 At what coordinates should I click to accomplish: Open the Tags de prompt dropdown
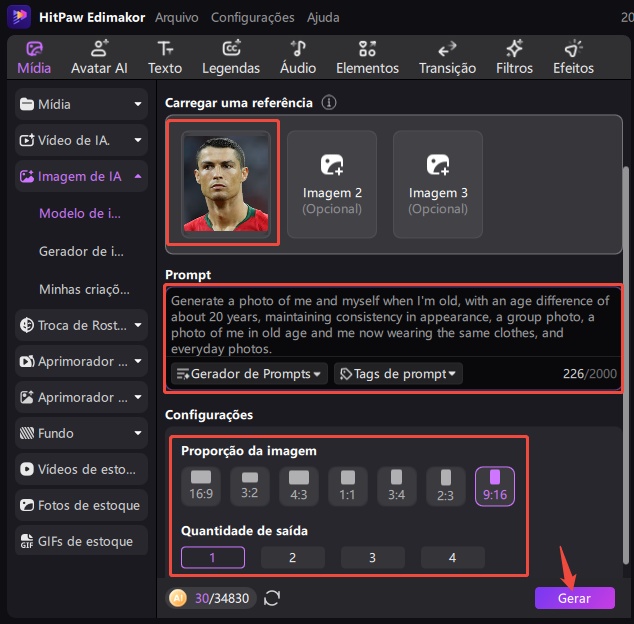coord(398,374)
